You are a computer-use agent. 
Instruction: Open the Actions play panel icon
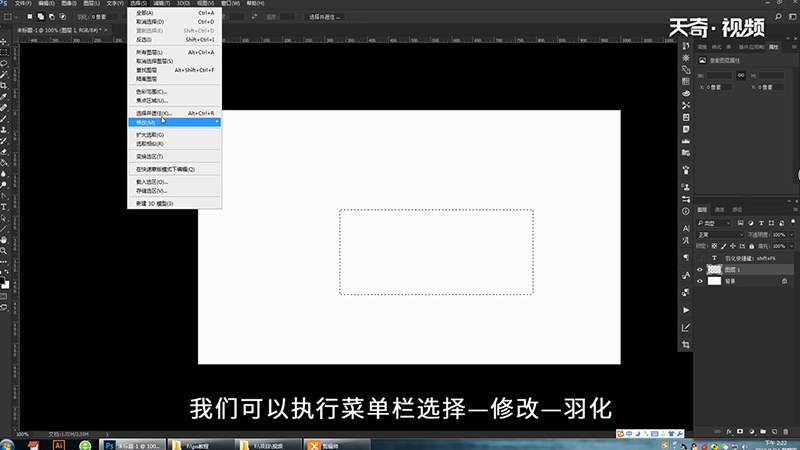[686, 310]
